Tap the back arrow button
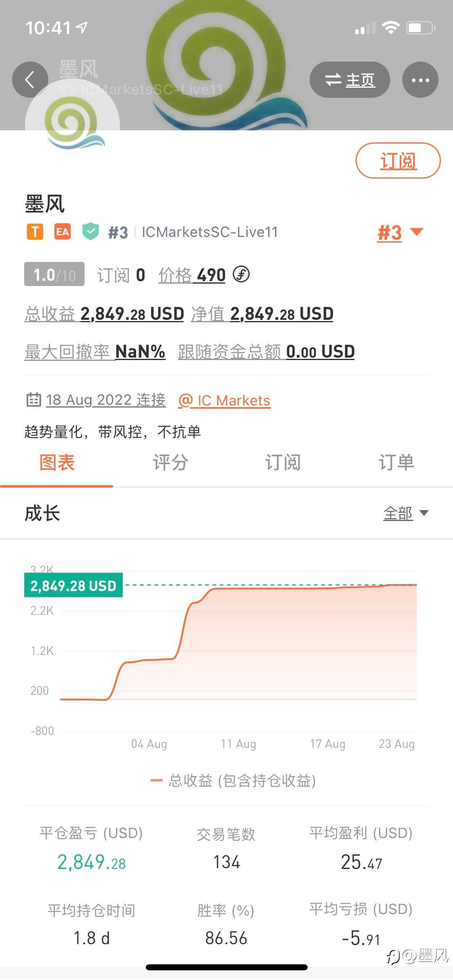This screenshot has width=453, height=980. tap(30, 80)
